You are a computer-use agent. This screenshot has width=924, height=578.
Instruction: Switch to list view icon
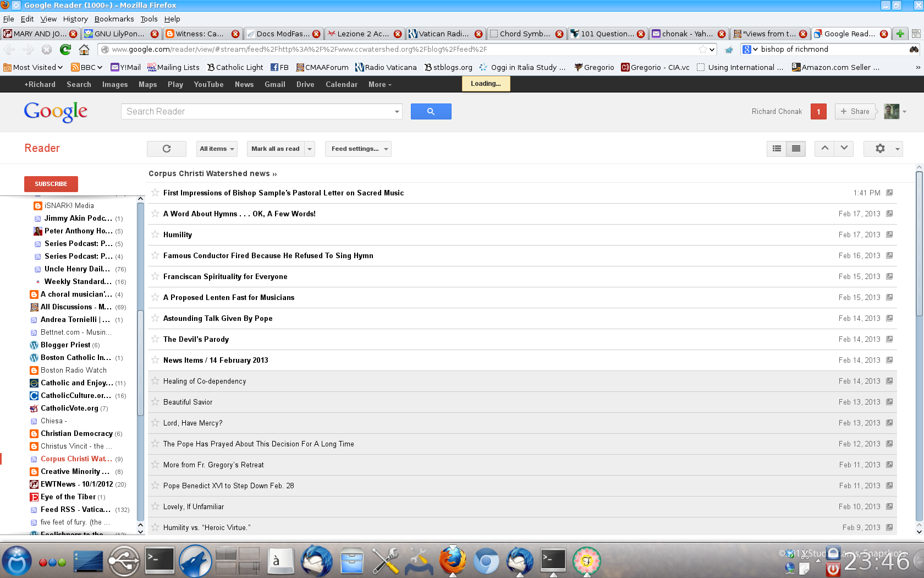[x=796, y=149]
